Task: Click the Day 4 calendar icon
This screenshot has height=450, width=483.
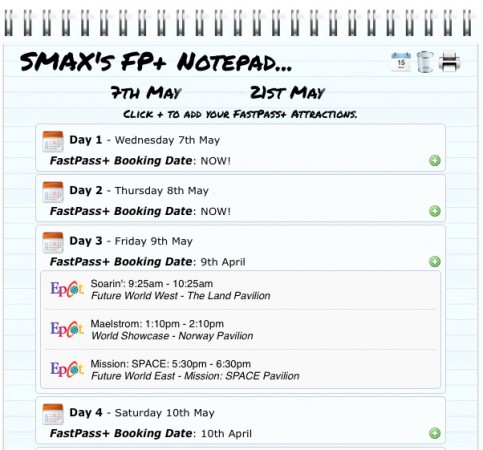Action: (x=53, y=414)
